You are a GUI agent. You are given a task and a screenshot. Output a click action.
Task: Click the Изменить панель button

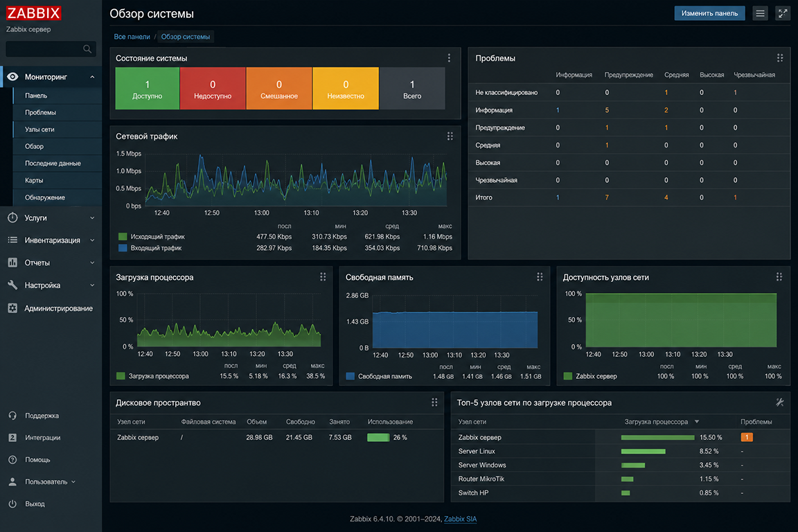point(709,13)
